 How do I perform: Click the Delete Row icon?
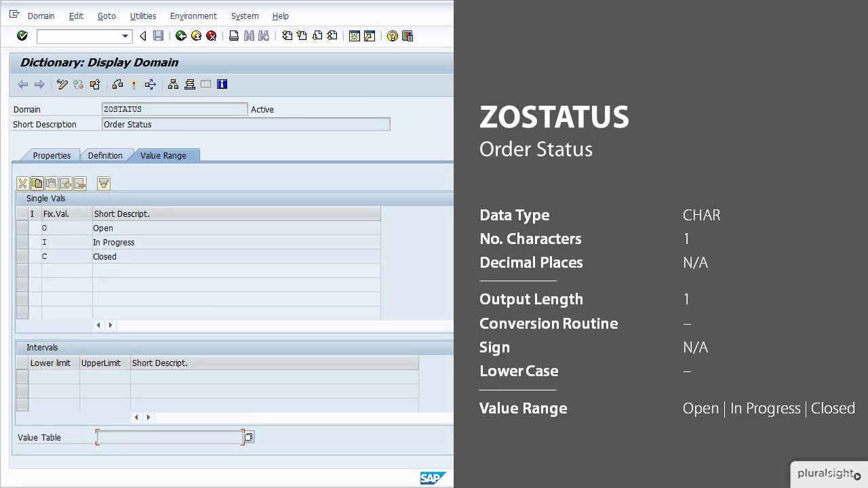click(79, 183)
